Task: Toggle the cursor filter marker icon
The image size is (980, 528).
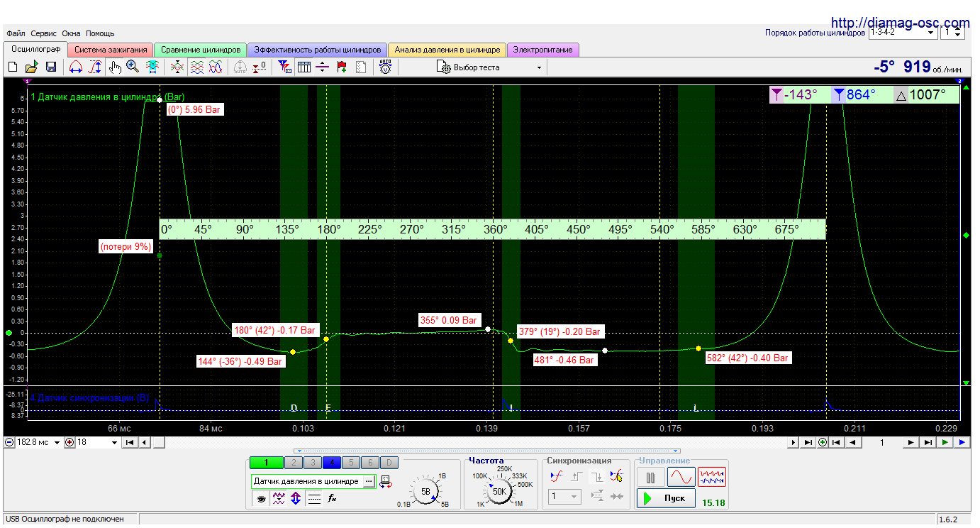Action: pos(284,67)
